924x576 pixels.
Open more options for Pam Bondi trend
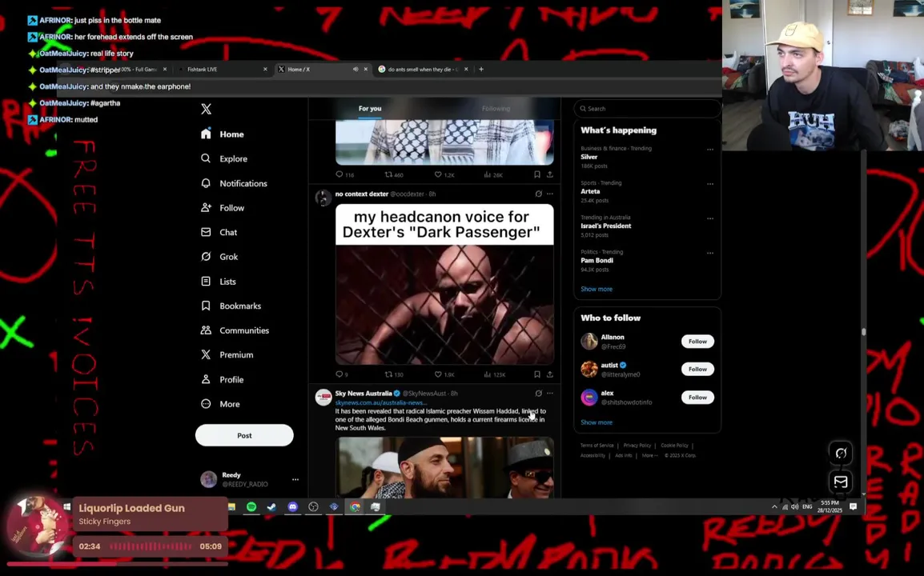(x=710, y=254)
